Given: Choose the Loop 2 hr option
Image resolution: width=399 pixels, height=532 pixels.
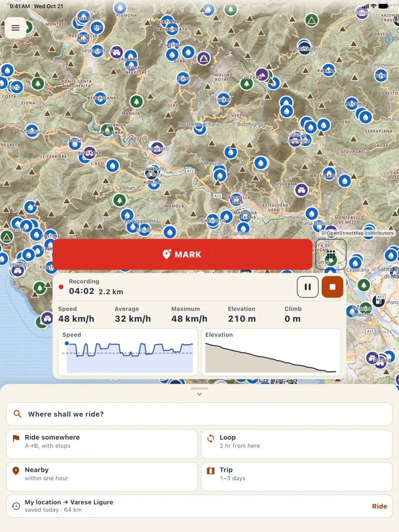Looking at the screenshot, I should pyautogui.click(x=297, y=444).
